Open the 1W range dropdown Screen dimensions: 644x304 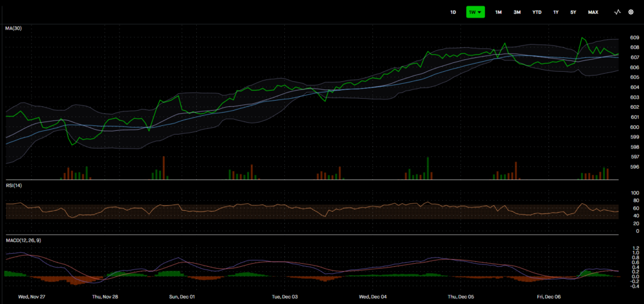pyautogui.click(x=475, y=13)
